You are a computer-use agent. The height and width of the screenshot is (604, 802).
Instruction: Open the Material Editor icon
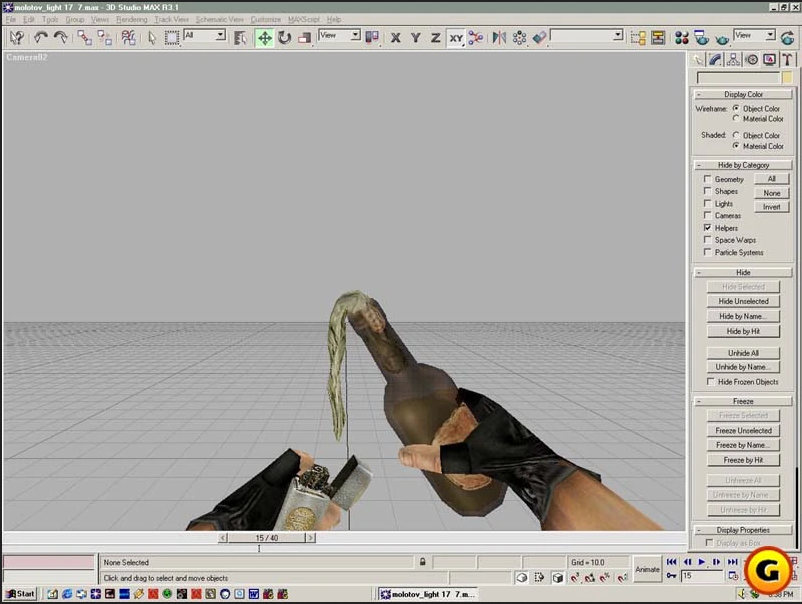681,37
